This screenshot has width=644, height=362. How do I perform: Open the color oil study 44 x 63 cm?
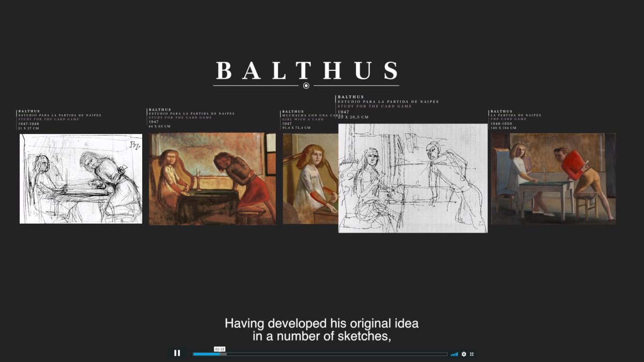[213, 179]
